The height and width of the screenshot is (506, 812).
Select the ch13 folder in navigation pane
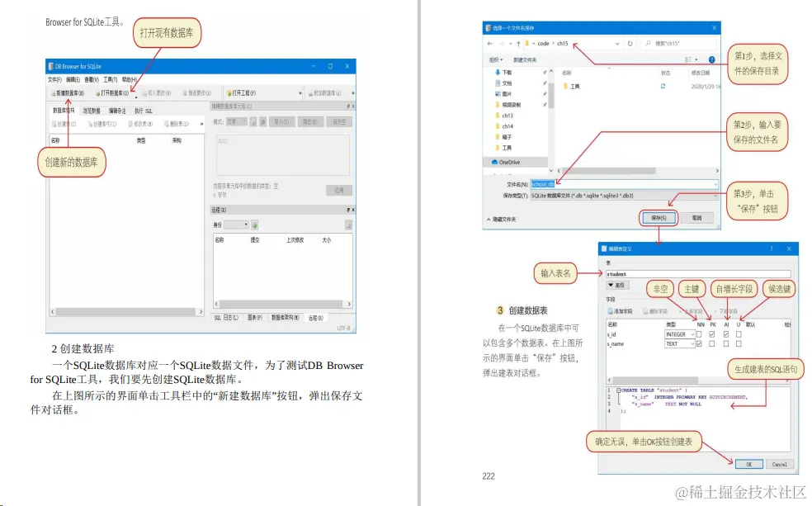point(504,116)
